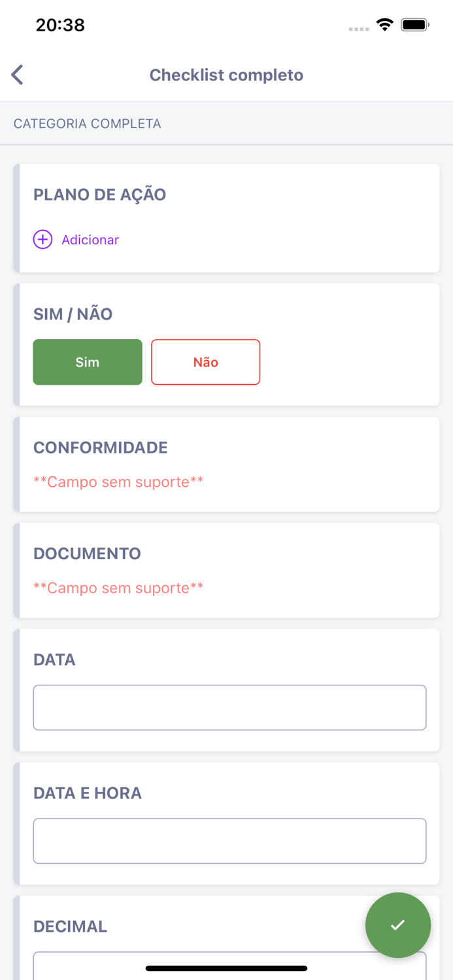Screen dimensions: 453x980
Task: Tap the green checkmark button to submit checklist
Action: pyautogui.click(x=398, y=925)
